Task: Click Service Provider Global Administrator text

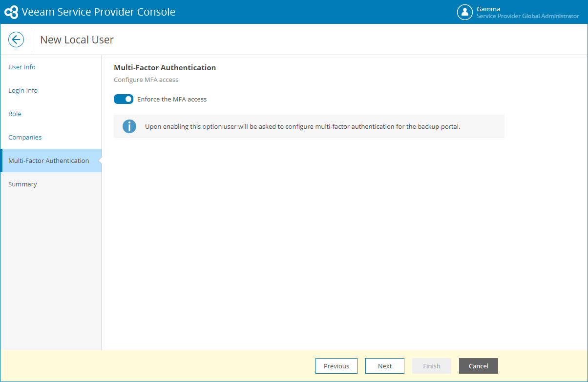Action: tap(528, 16)
